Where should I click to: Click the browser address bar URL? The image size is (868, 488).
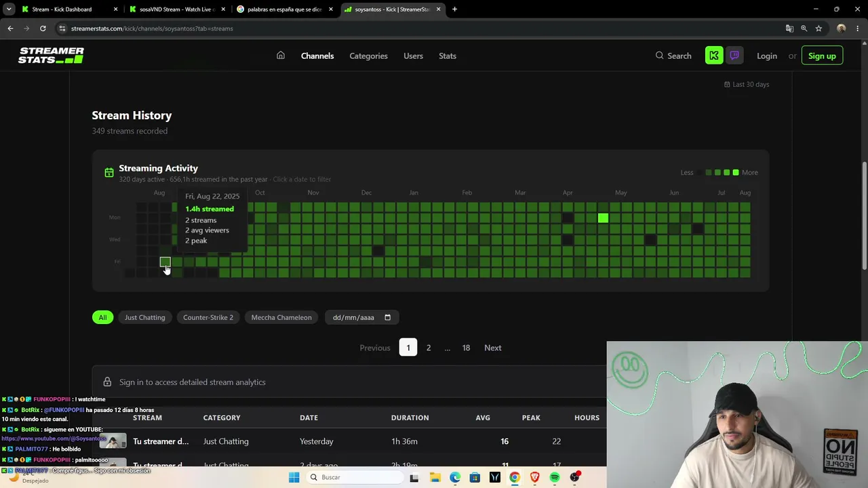click(x=152, y=28)
